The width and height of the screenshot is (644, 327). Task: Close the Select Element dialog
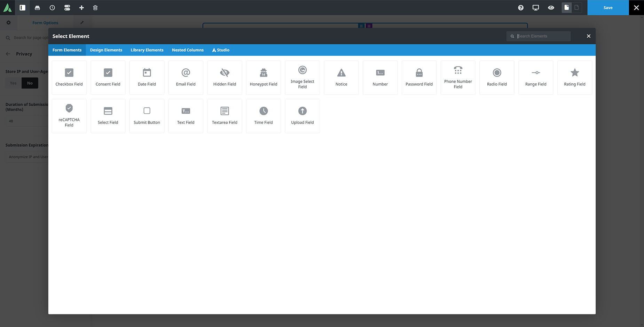(589, 36)
